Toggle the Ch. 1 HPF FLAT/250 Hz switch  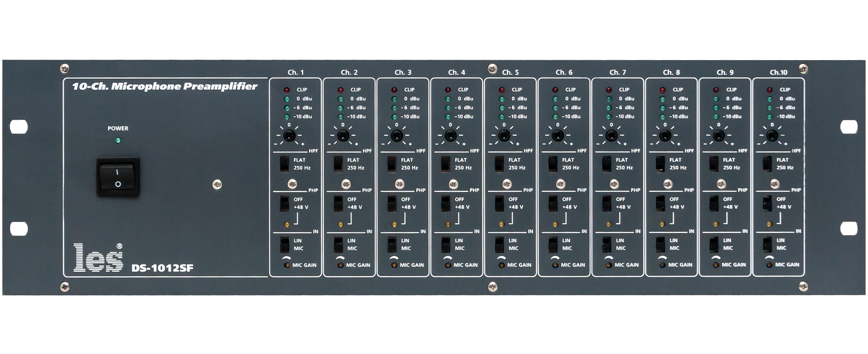point(285,164)
